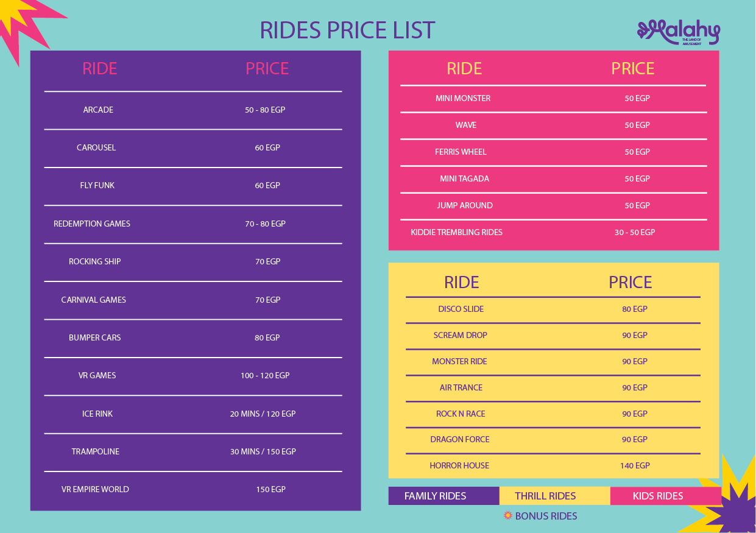Screen dimensions: 756x533
Task: Click the Trampoline 30 mins price
Action: click(x=263, y=451)
